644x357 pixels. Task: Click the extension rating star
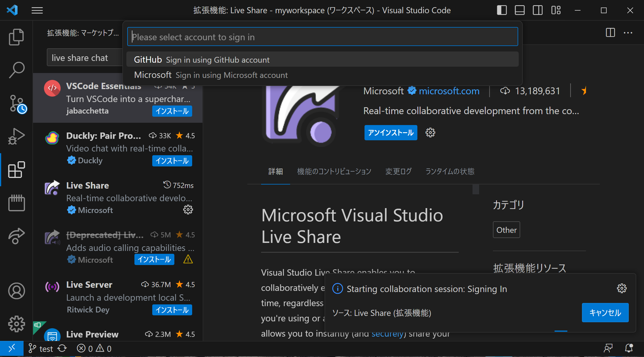pyautogui.click(x=584, y=91)
